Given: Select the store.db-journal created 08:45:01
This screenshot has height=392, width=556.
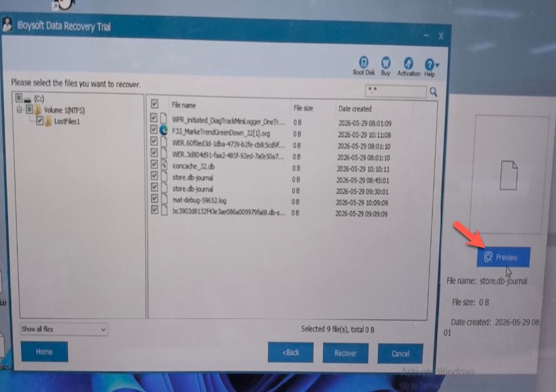Looking at the screenshot, I should click(x=192, y=178).
